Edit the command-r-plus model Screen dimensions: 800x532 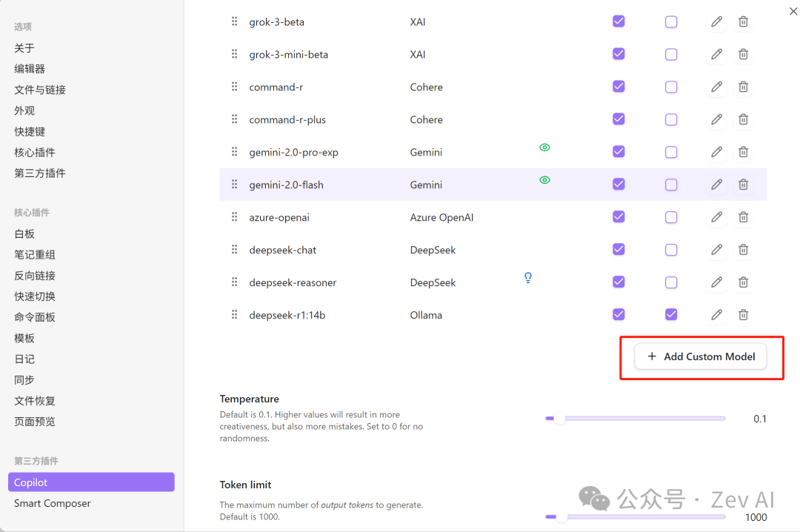click(x=716, y=119)
